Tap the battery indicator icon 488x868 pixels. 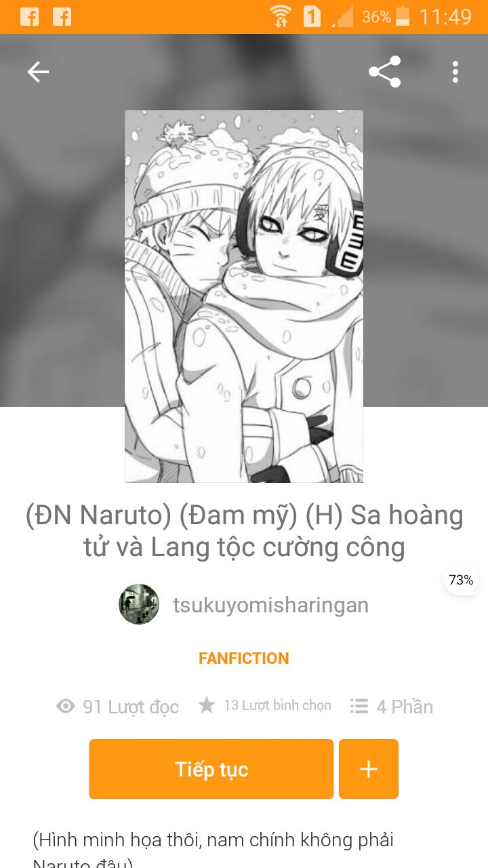[403, 16]
